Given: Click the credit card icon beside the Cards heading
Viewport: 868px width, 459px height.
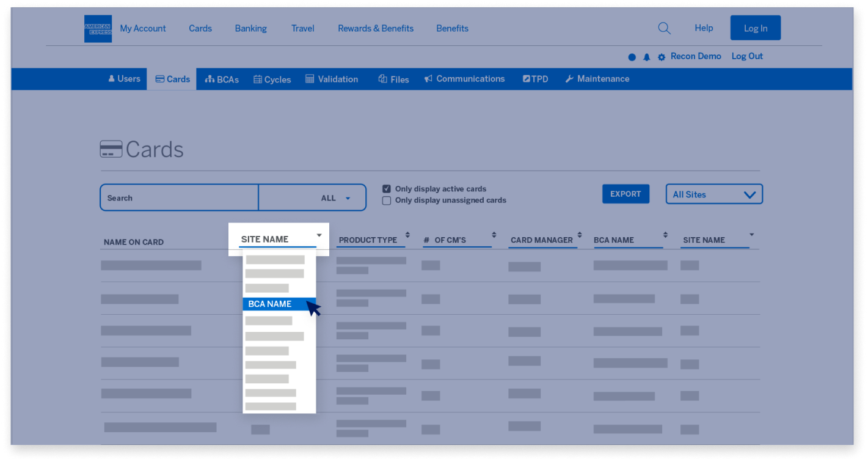Looking at the screenshot, I should pyautogui.click(x=111, y=149).
